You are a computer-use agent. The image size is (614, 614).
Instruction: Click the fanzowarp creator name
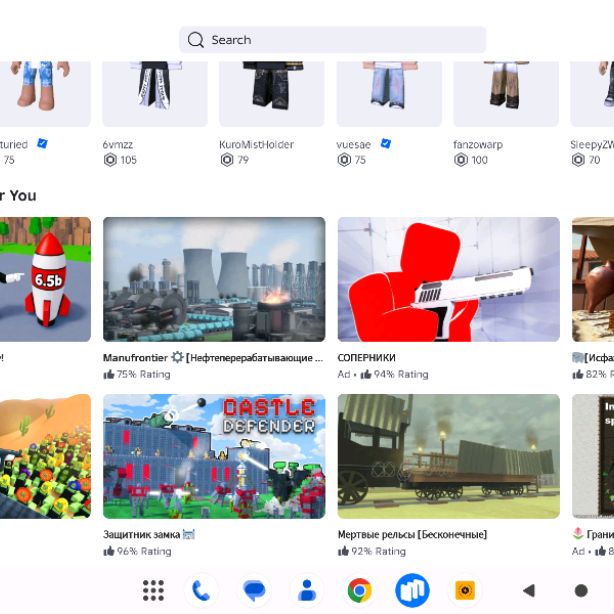(x=478, y=144)
